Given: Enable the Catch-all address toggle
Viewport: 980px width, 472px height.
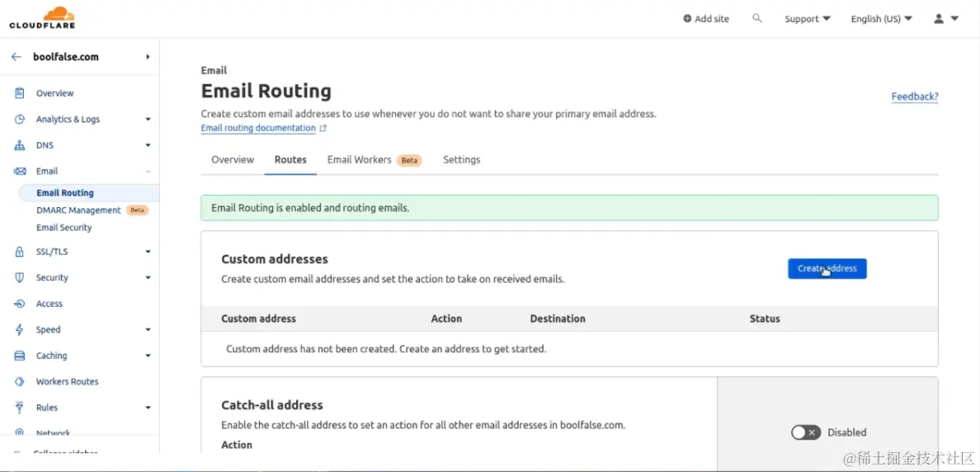Looking at the screenshot, I should (806, 432).
